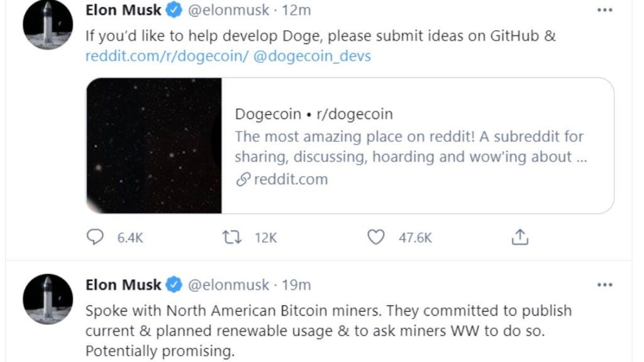The height and width of the screenshot is (362, 644).
Task: Open the reddit.com/r/dogecoin/ link
Action: click(167, 56)
